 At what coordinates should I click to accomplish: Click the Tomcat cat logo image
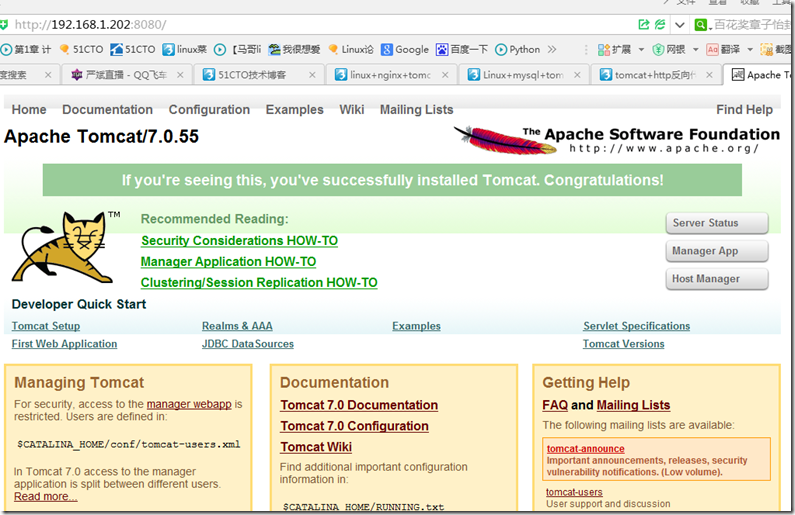tap(66, 247)
